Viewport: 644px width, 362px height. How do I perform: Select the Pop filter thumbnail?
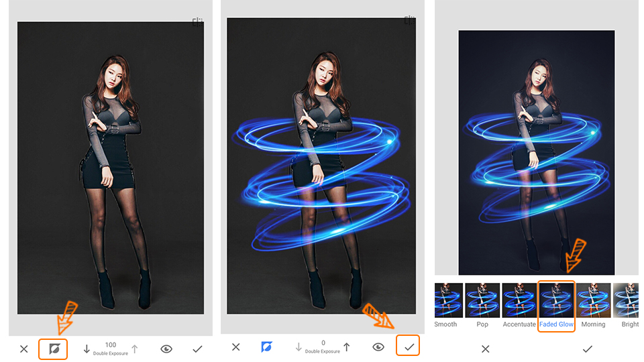click(x=482, y=300)
